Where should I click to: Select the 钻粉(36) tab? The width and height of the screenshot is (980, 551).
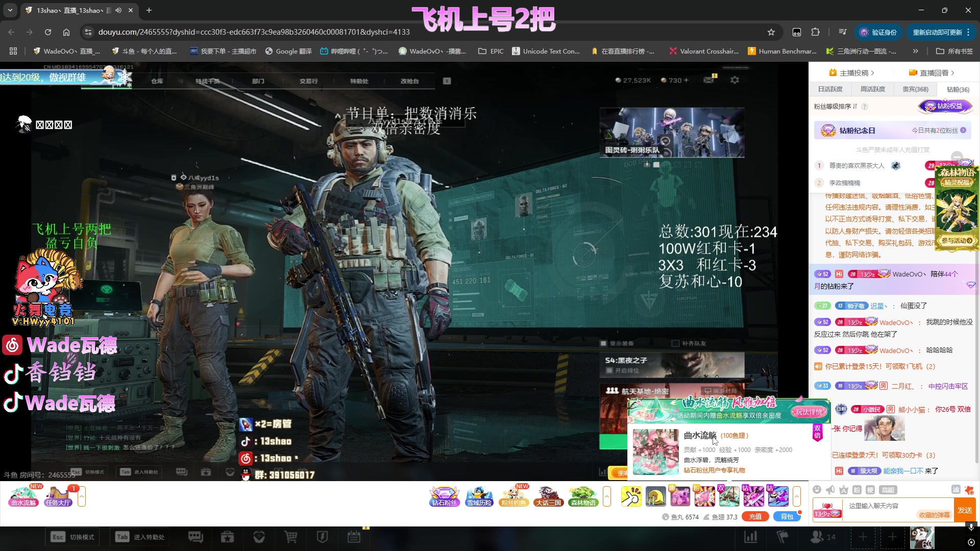pos(958,89)
